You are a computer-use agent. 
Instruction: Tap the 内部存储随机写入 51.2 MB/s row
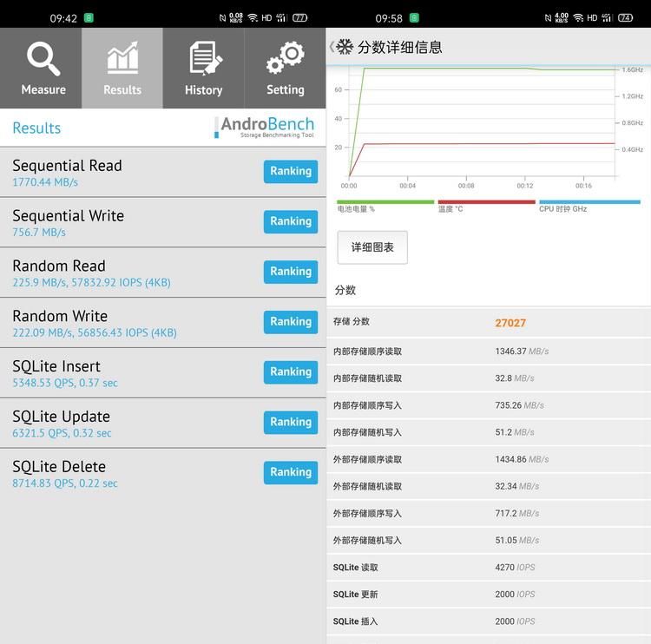pyautogui.click(x=488, y=432)
